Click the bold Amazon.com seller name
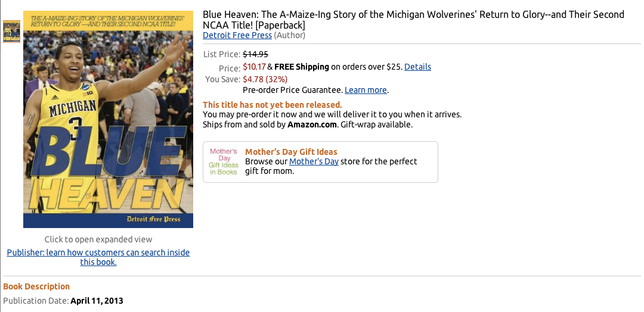Image resolution: width=644 pixels, height=312 pixels. 312,124
